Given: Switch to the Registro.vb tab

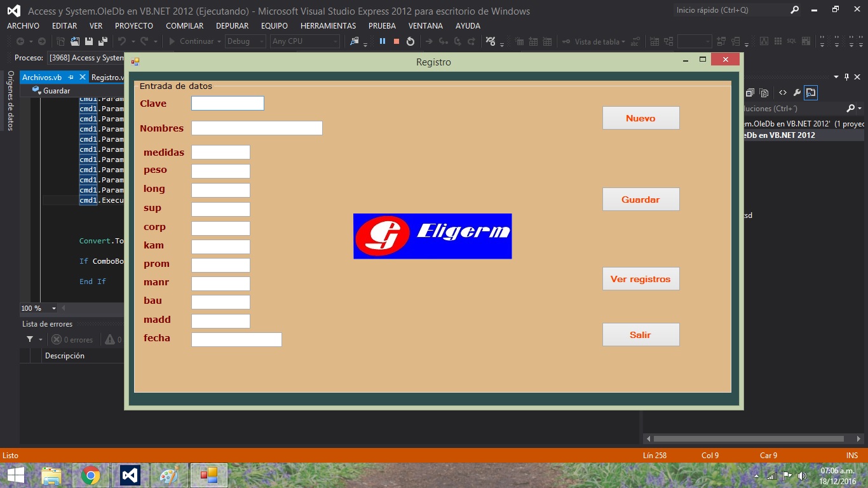Looking at the screenshot, I should coord(107,78).
